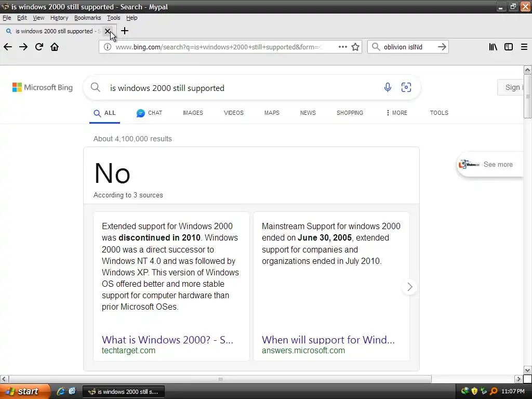Switch to the MAPS tab

(x=272, y=113)
